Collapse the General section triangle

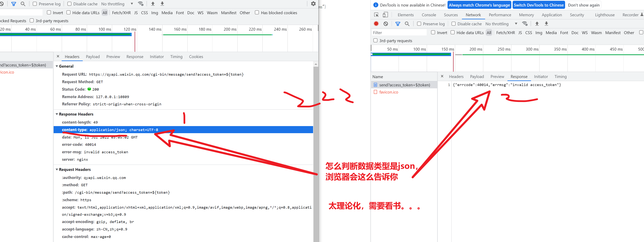click(x=57, y=66)
